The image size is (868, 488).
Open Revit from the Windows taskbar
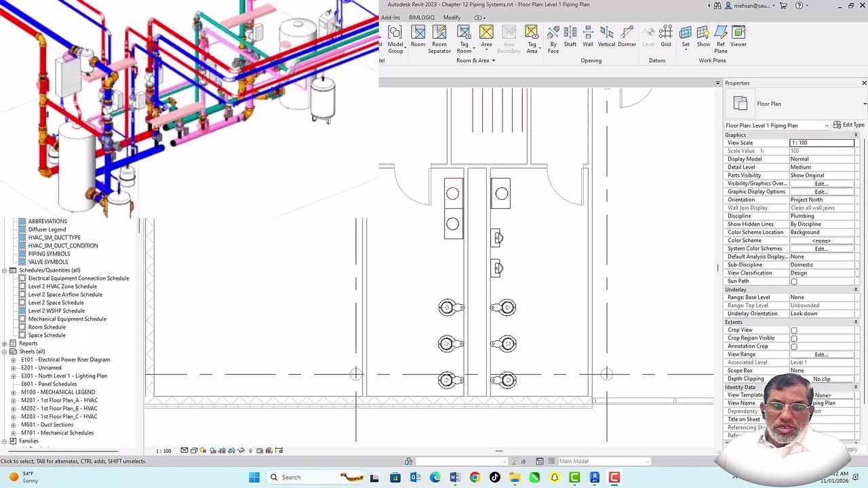coord(594,477)
